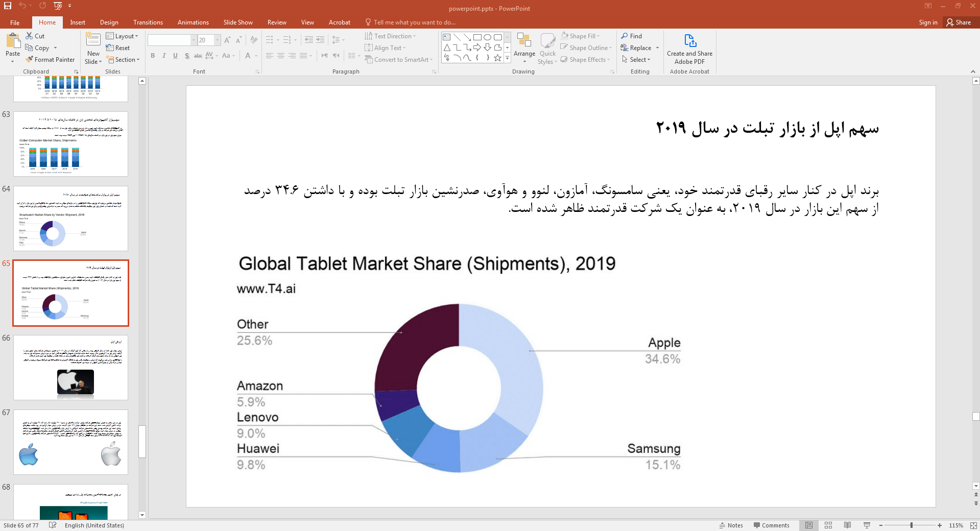This screenshot has height=531, width=980.
Task: Insert a text box shape
Action: click(447, 37)
